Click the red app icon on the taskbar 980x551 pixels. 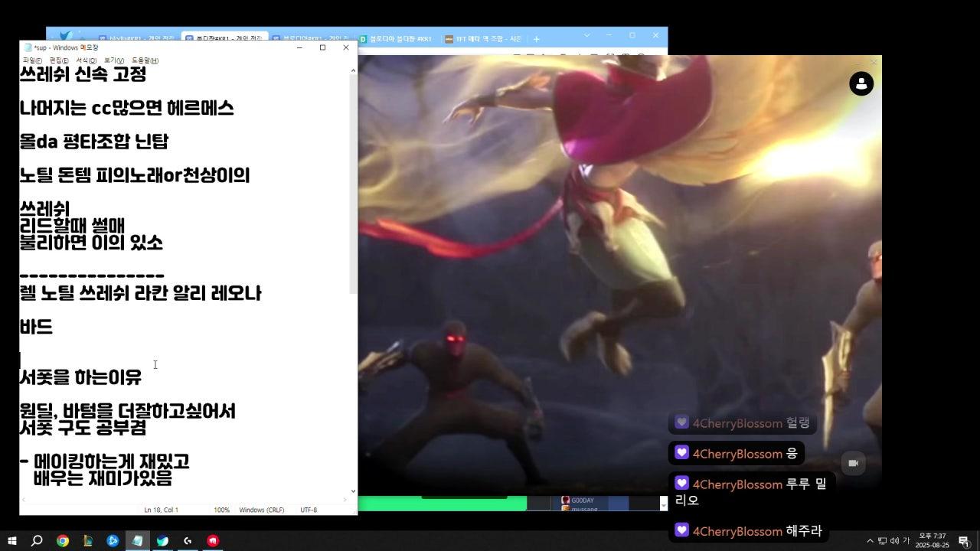click(213, 541)
